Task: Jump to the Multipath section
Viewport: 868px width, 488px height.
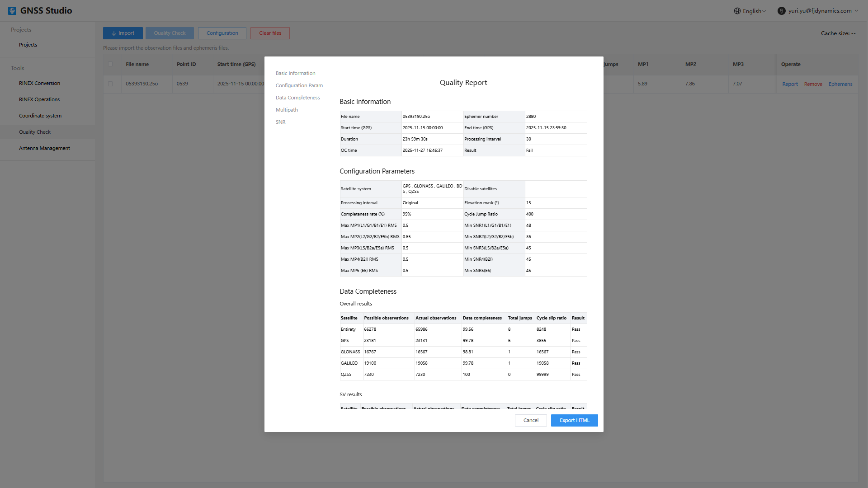Action: tap(287, 110)
